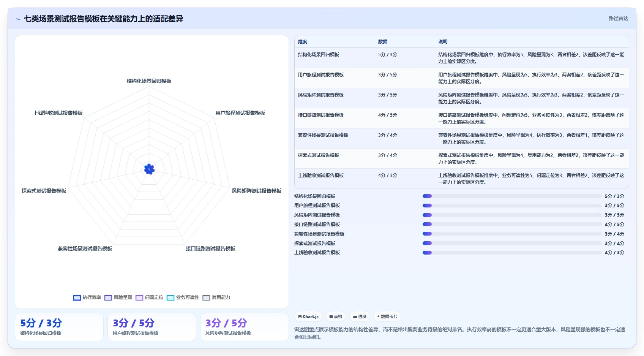Open the 风险矩阵测试报告模板 summary card
This screenshot has width=644, height=356.
coord(245,327)
